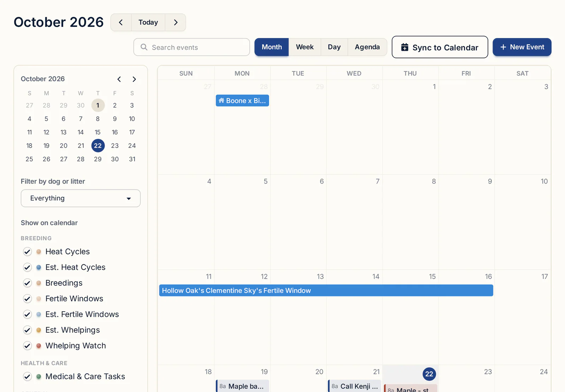Click Heat Cycles color dot
Screen dimensions: 565x392
[x=39, y=252]
